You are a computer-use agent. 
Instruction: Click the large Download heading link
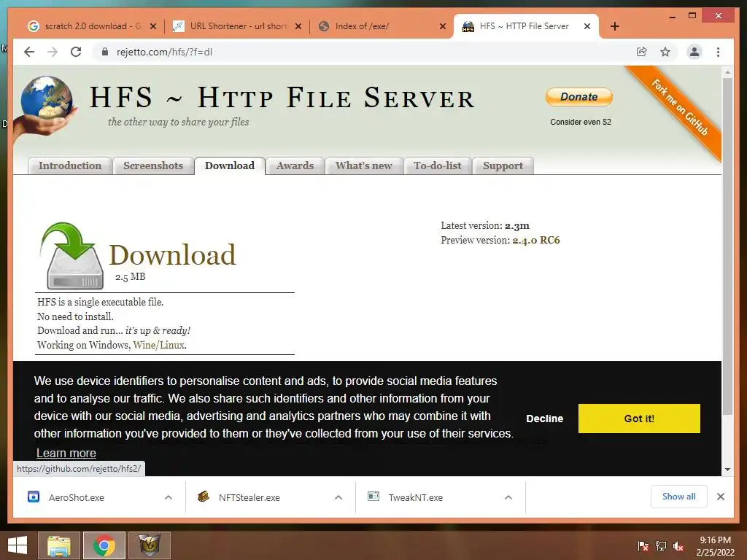(172, 254)
